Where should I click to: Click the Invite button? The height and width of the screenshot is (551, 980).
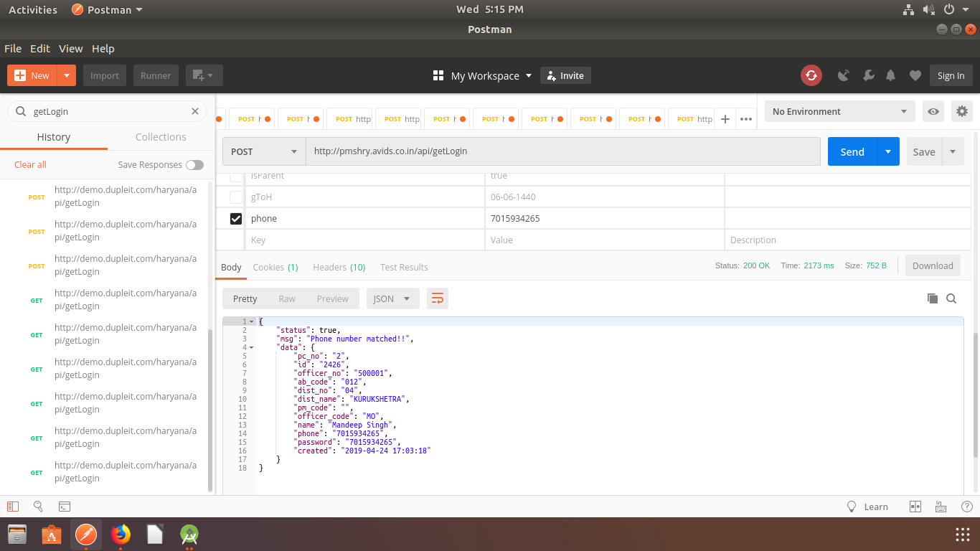click(565, 75)
